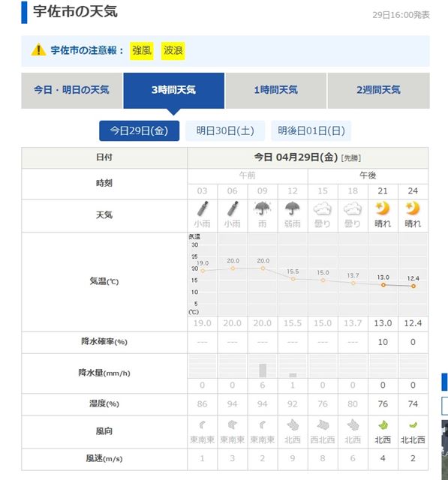Click the 09 o'clock precipitation bar
Image resolution: width=448 pixels, height=480 pixels.
tap(263, 370)
